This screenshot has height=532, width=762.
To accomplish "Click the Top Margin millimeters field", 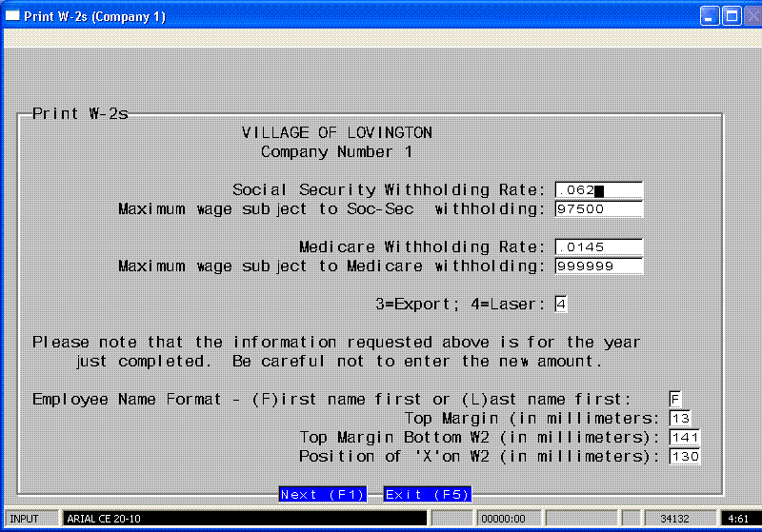I will (x=680, y=419).
